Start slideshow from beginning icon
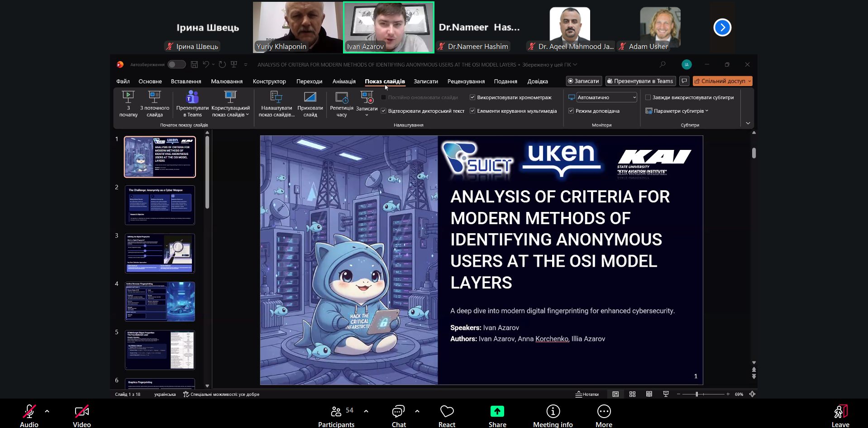 (128, 97)
